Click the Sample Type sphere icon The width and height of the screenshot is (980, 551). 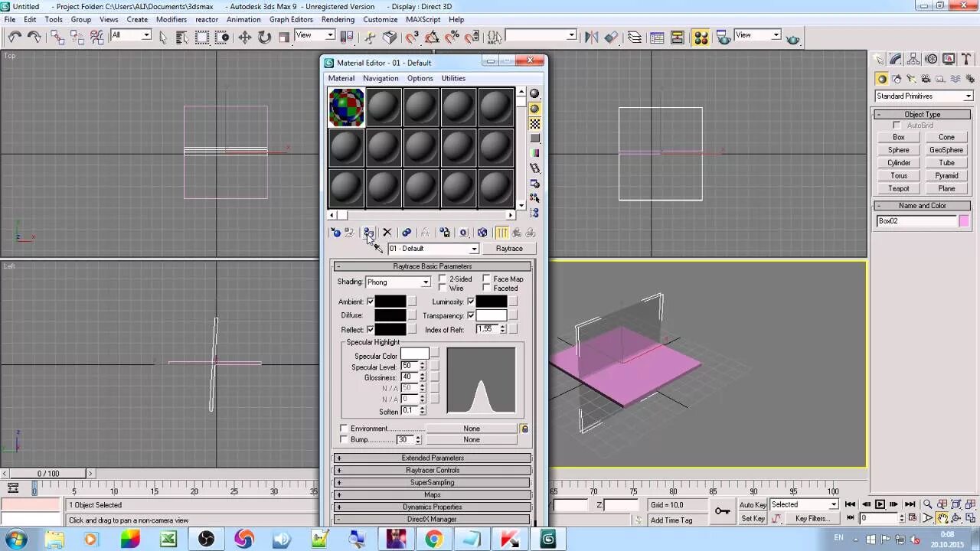(534, 93)
